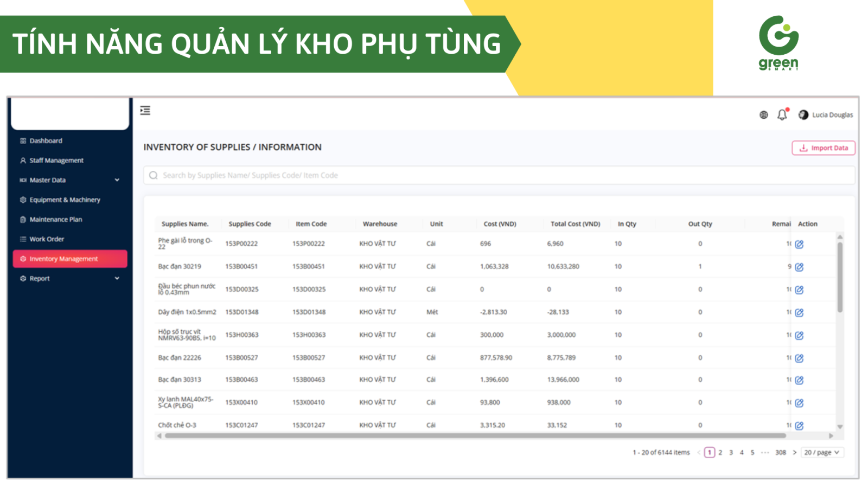Click edit icon for Bạc đạn 30313

click(x=799, y=380)
